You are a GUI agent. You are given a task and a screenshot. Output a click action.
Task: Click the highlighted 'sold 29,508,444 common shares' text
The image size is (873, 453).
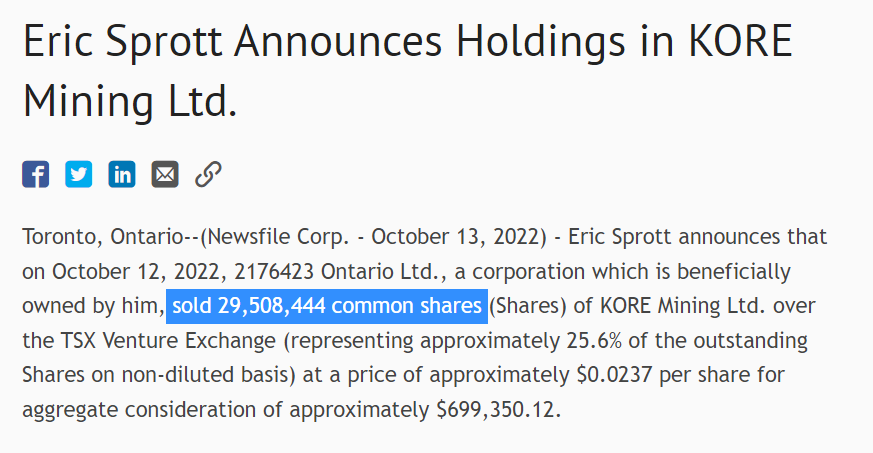click(x=328, y=306)
